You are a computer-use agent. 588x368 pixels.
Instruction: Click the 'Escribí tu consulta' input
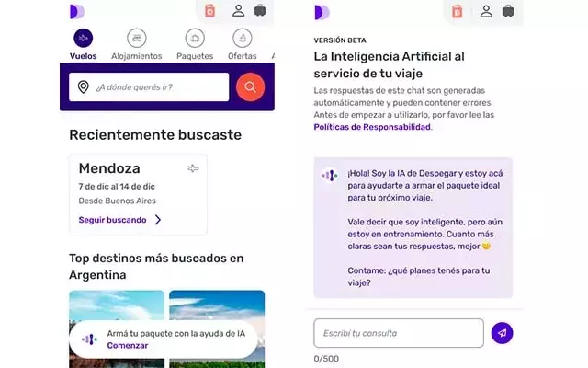pos(399,333)
